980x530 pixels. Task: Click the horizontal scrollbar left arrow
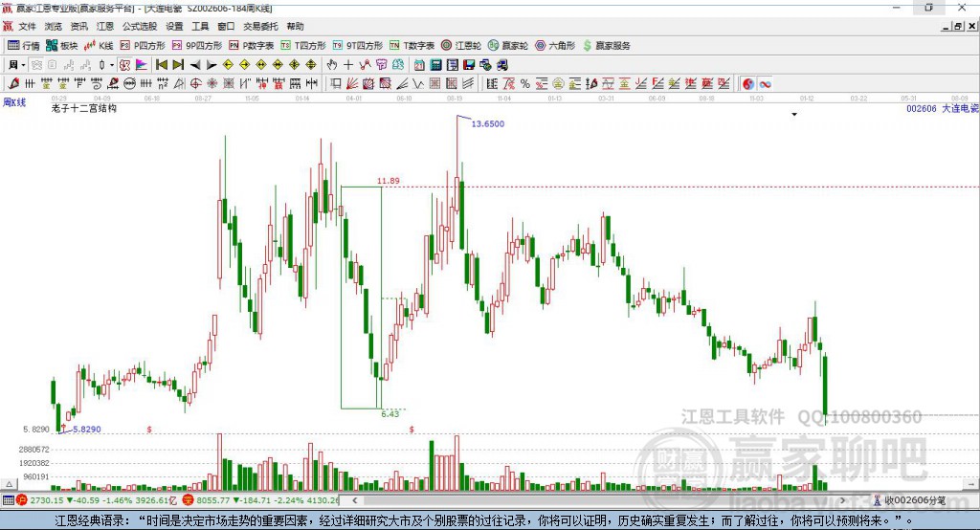(x=354, y=500)
